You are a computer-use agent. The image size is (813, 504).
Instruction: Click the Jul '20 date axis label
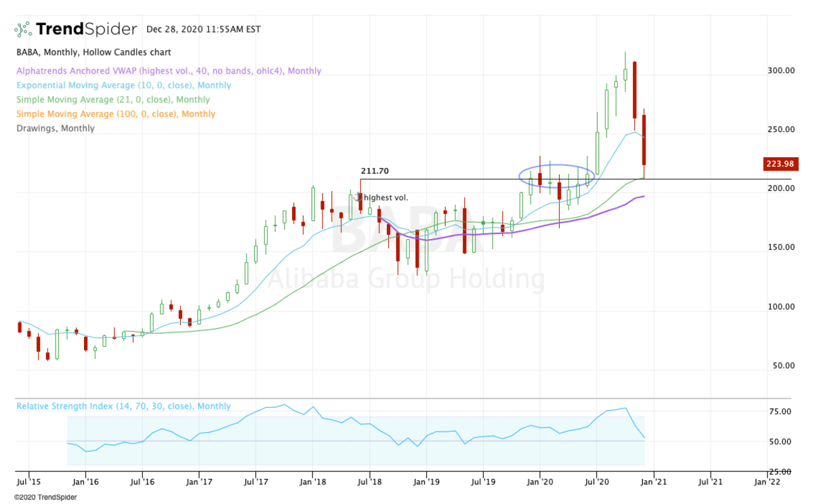tap(596, 482)
